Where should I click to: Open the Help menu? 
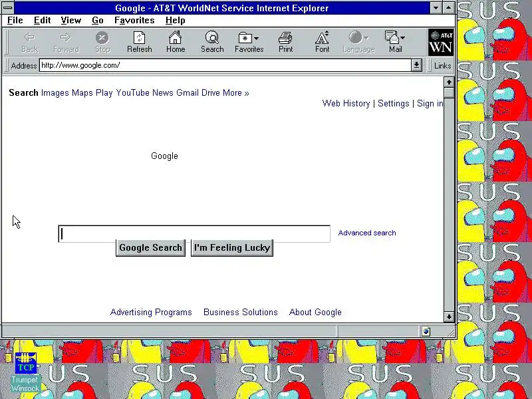[176, 21]
